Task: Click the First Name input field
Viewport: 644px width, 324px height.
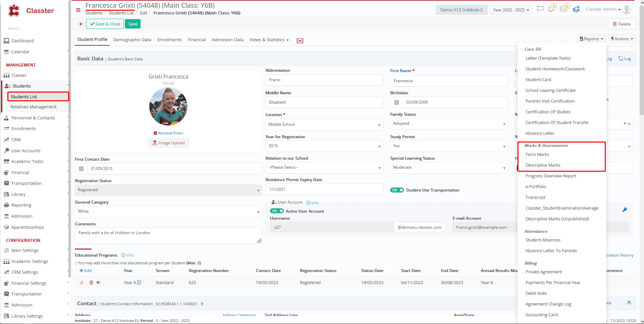Action: [x=449, y=81]
